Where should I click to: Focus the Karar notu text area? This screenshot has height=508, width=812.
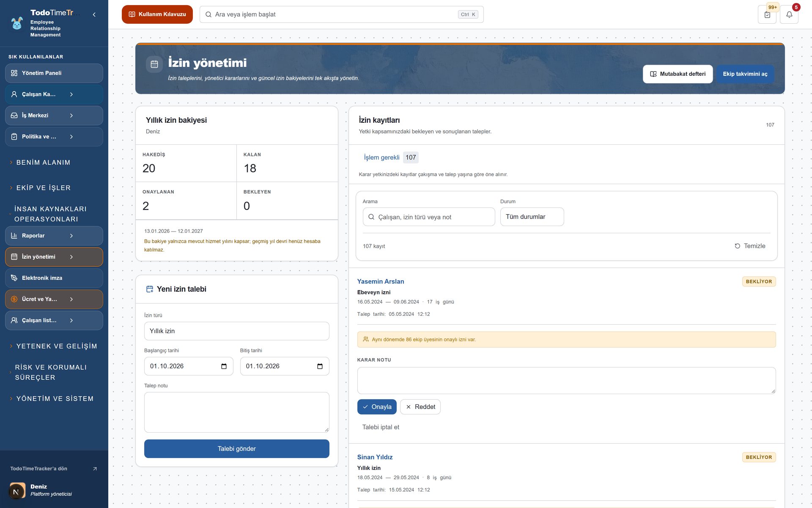pyautogui.click(x=566, y=381)
